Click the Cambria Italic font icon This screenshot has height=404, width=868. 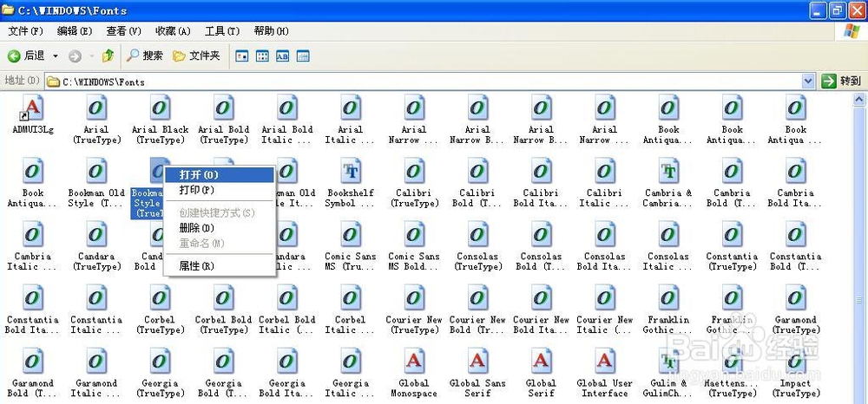click(33, 235)
